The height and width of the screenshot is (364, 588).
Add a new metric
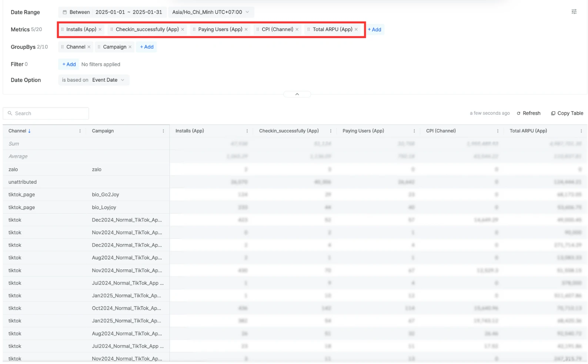tap(374, 30)
